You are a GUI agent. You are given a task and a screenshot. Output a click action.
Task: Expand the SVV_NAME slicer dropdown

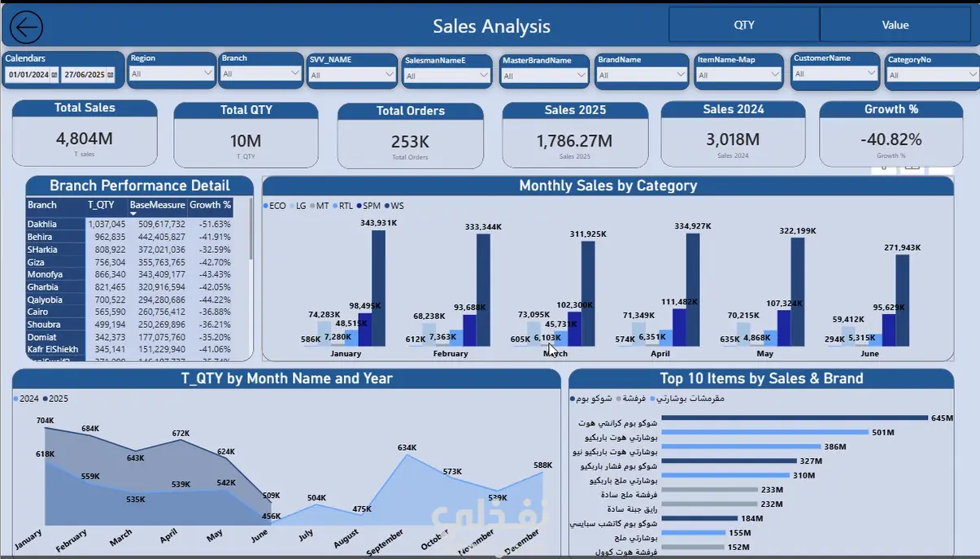tap(352, 75)
